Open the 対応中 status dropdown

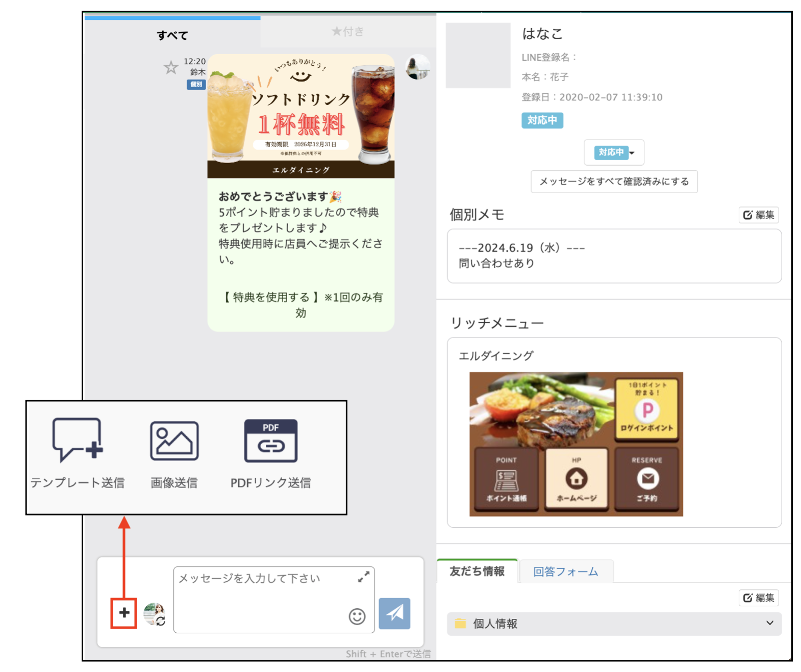tap(614, 152)
